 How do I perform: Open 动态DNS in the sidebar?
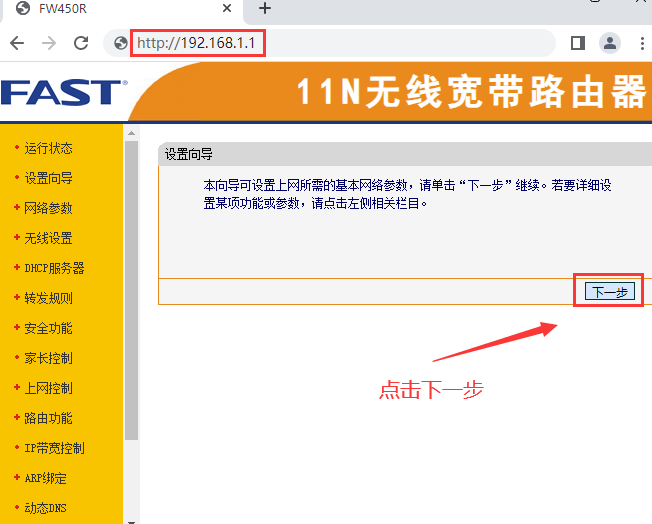(x=45, y=508)
